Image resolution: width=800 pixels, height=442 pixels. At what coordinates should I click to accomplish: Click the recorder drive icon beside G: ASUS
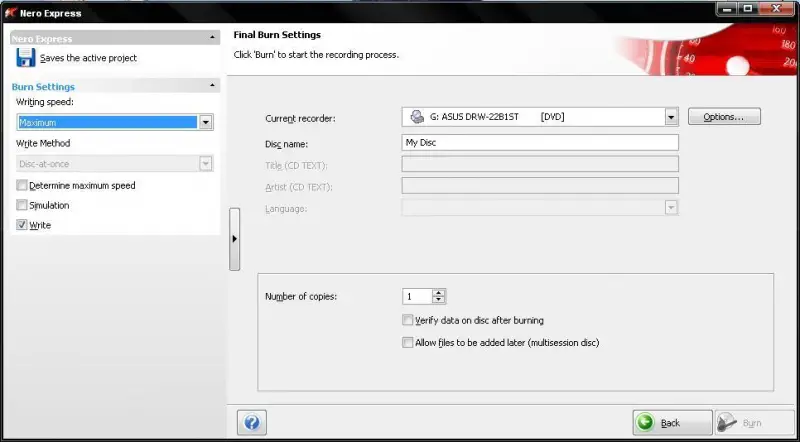[417, 117]
